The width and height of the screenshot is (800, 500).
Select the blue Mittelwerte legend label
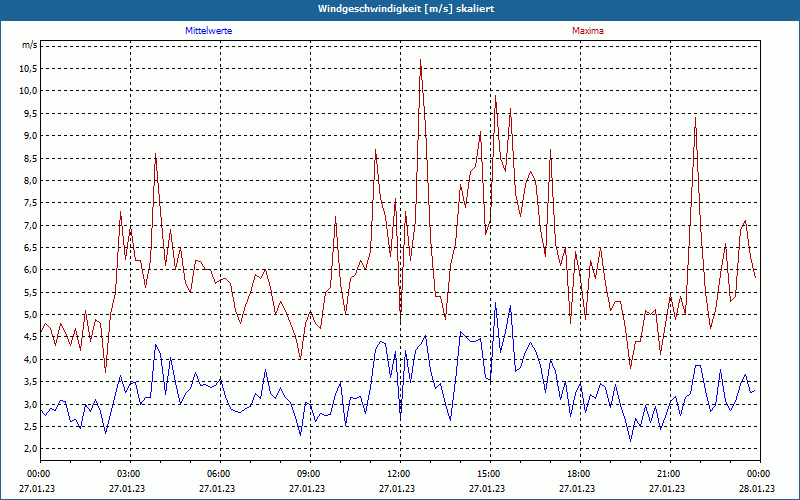(209, 31)
